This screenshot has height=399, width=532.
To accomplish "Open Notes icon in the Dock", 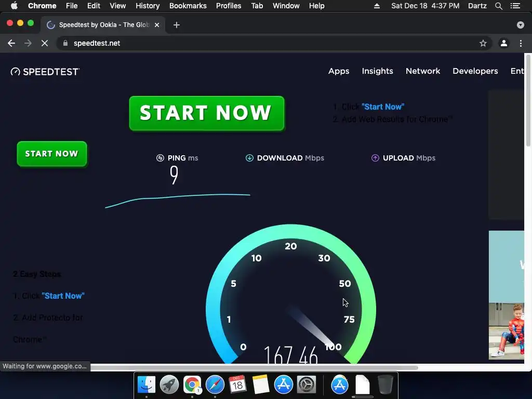I will click(261, 385).
